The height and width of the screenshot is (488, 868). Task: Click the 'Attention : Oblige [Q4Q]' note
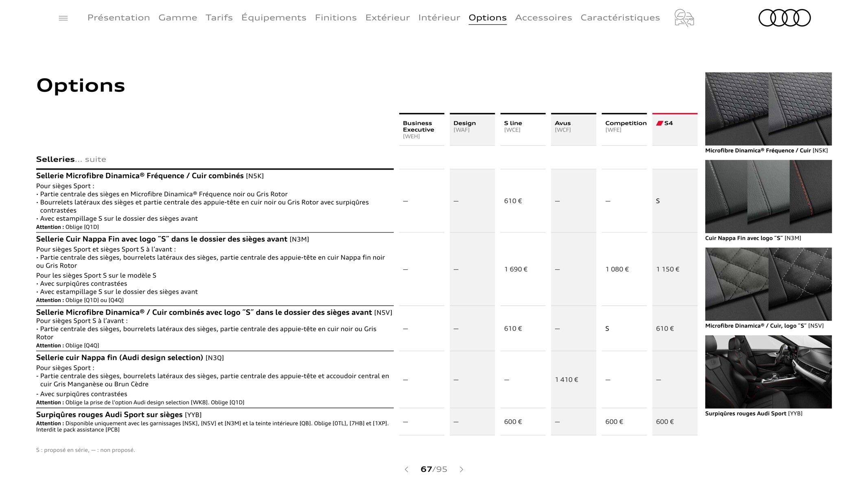[x=68, y=345]
